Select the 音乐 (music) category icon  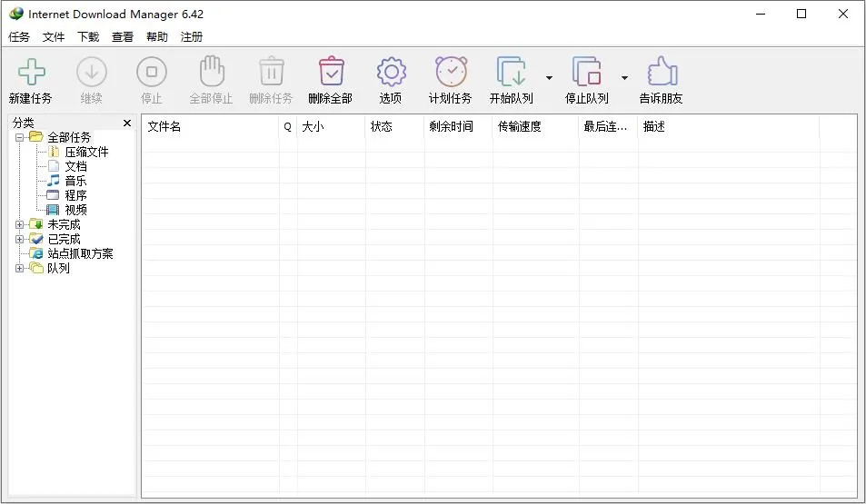[x=54, y=181]
